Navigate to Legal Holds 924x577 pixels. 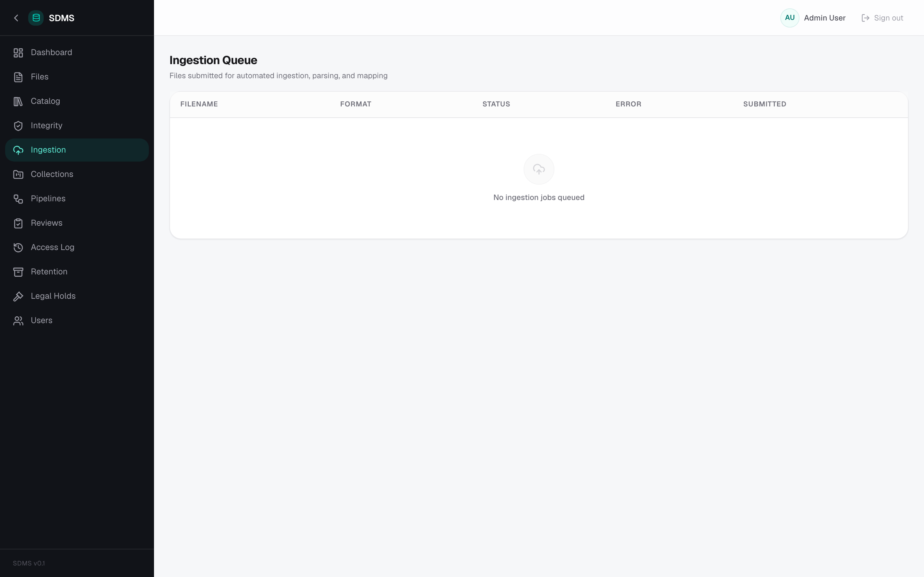pyautogui.click(x=77, y=296)
